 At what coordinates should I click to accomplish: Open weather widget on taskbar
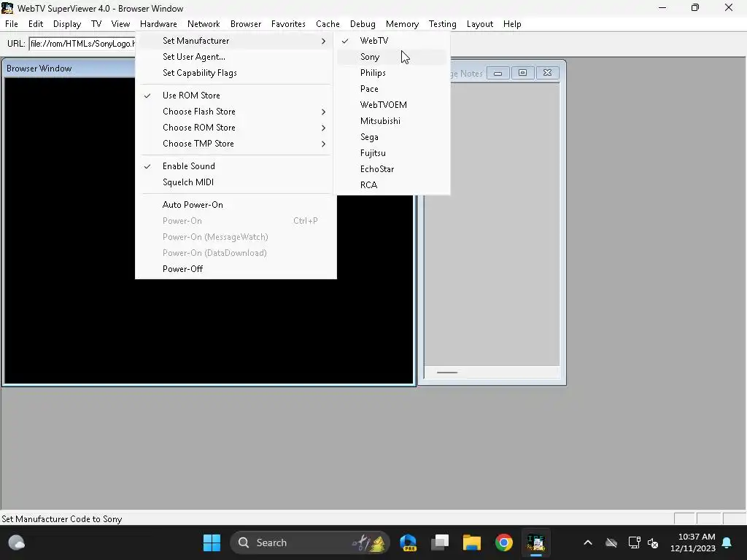click(17, 542)
